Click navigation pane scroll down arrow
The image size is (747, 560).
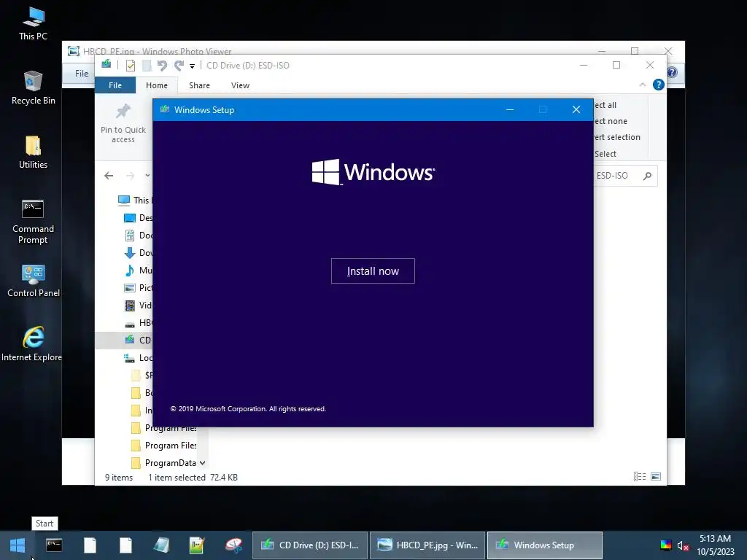pyautogui.click(x=203, y=463)
